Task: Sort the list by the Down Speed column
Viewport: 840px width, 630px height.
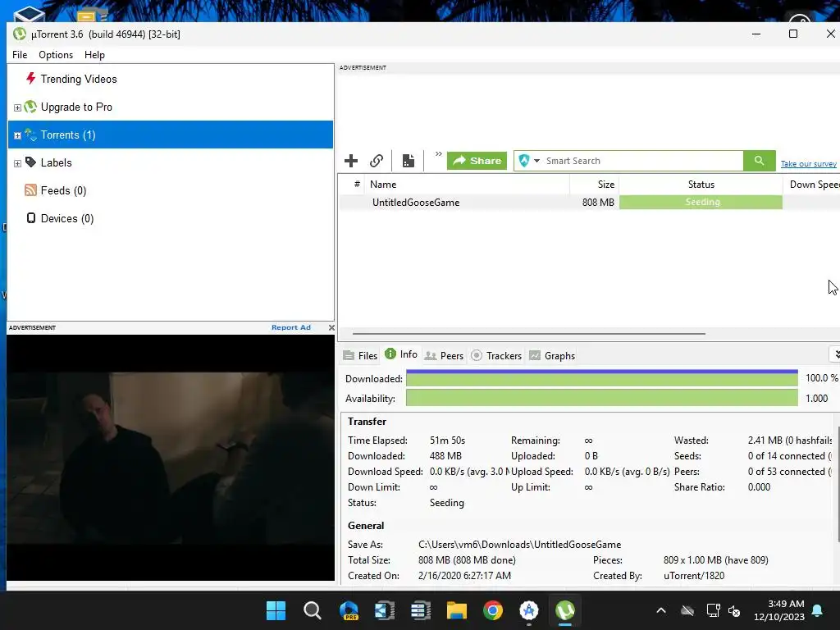Action: click(x=812, y=185)
